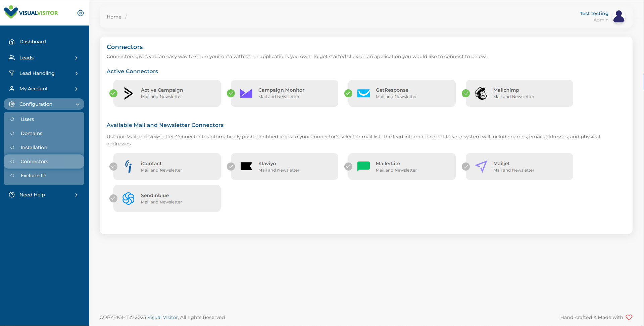644x326 pixels.
Task: Enable the MailerLite gray checkmark
Action: point(348,167)
